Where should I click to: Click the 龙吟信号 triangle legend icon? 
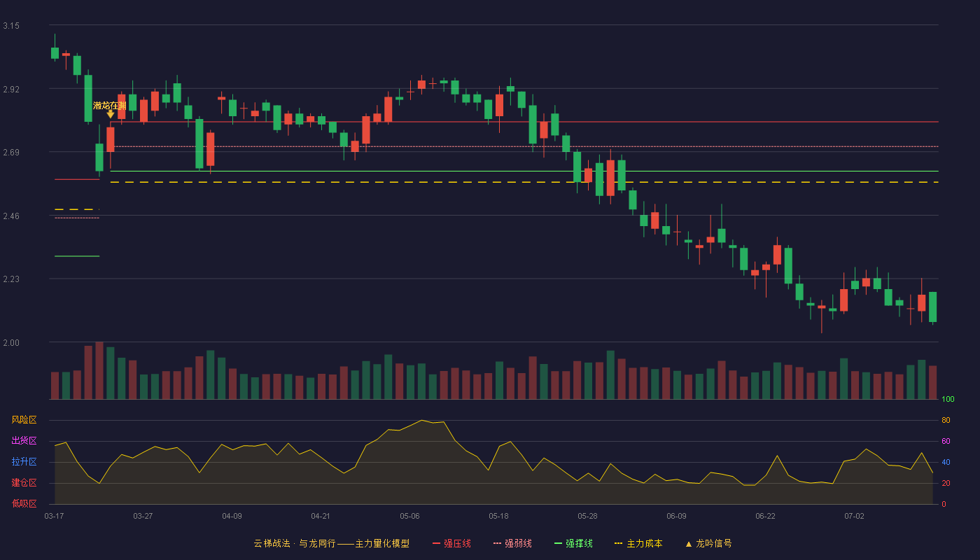click(x=688, y=544)
